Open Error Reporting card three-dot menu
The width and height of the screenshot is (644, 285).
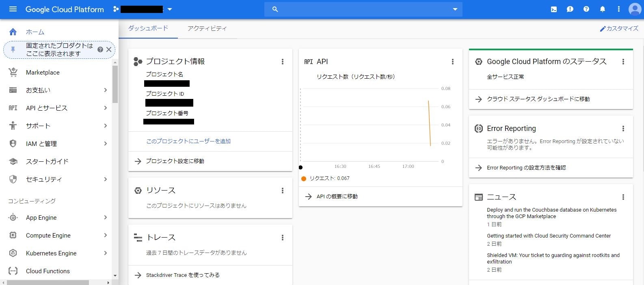point(623,129)
